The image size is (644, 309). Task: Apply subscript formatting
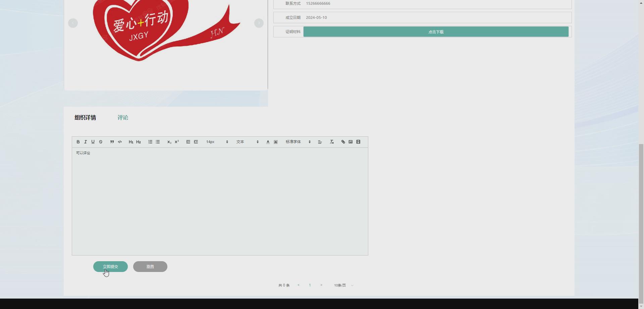pos(169,142)
